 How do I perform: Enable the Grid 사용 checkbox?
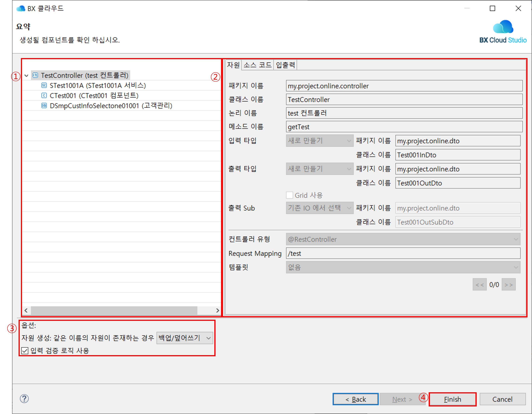[289, 195]
